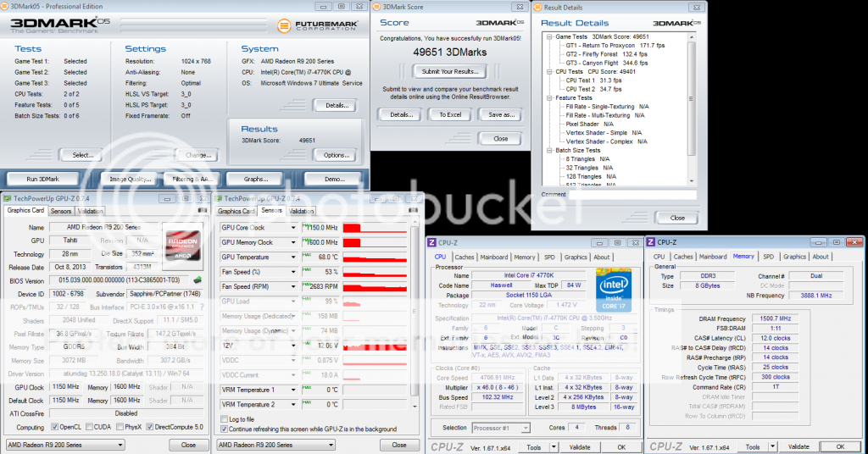The width and height of the screenshot is (868, 454).
Task: Toggle the OpenCL checkbox in GPU-Z
Action: click(56, 426)
